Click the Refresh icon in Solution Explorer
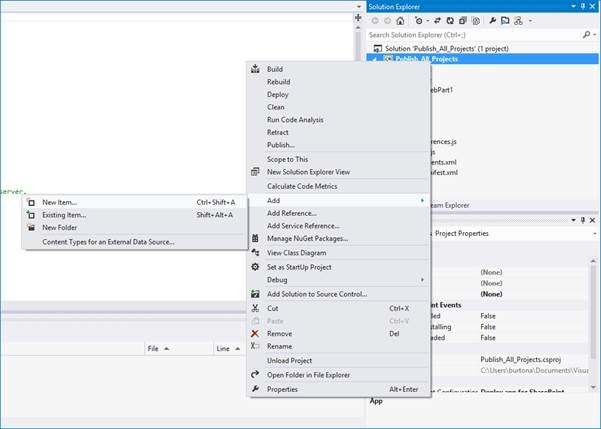Screen dimensions: 601x429 450,21
